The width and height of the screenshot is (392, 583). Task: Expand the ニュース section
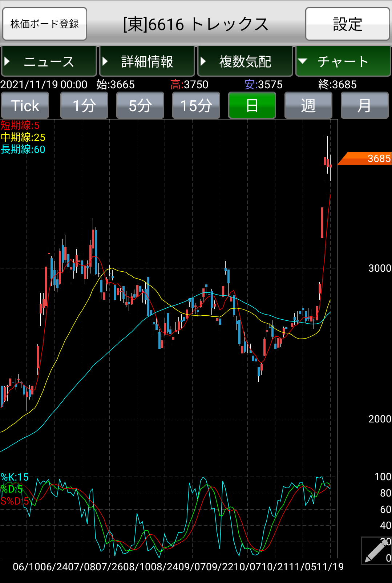(x=49, y=61)
